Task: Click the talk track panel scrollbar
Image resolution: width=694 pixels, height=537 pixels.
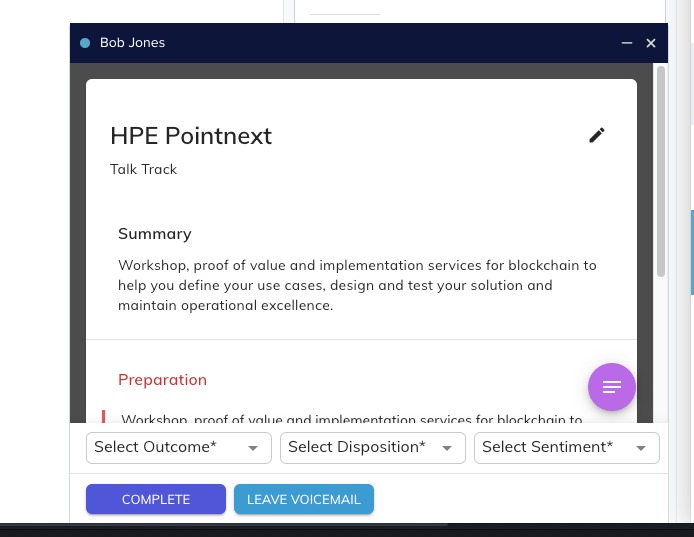Action: pyautogui.click(x=661, y=170)
